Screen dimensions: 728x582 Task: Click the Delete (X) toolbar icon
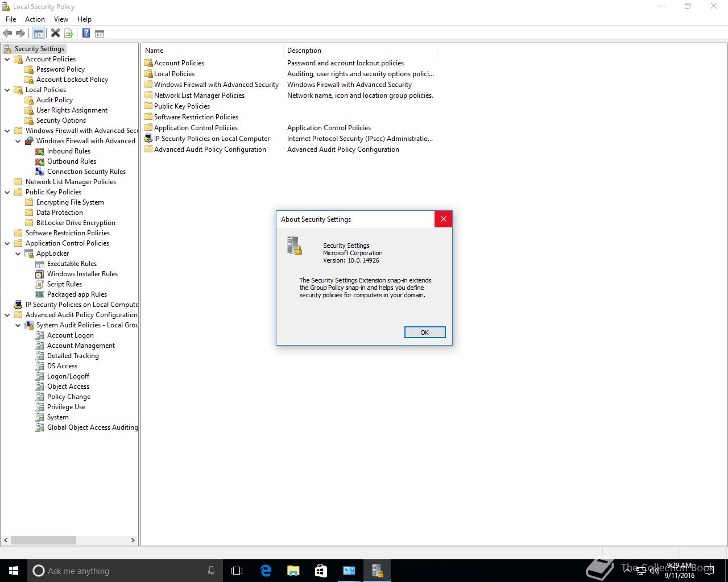tap(55, 34)
